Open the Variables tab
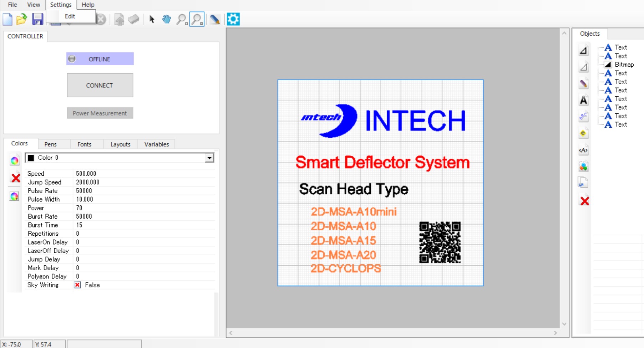This screenshot has height=348, width=644. [x=156, y=144]
